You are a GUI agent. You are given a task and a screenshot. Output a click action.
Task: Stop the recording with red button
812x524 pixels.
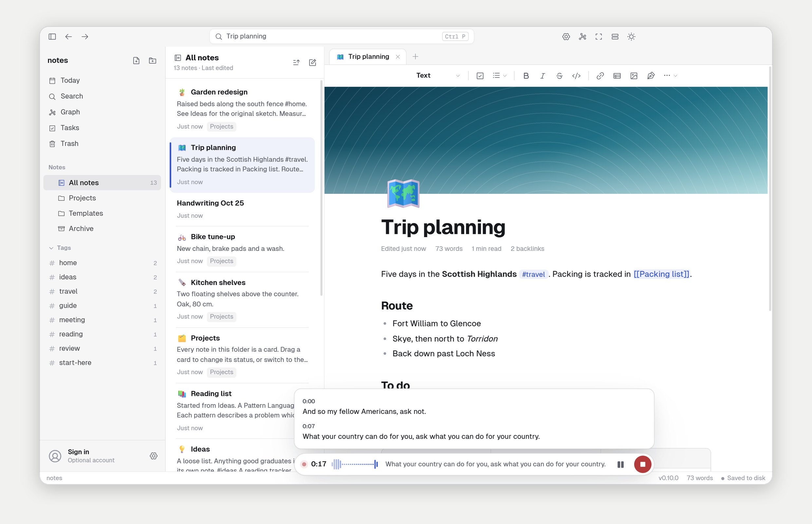642,464
